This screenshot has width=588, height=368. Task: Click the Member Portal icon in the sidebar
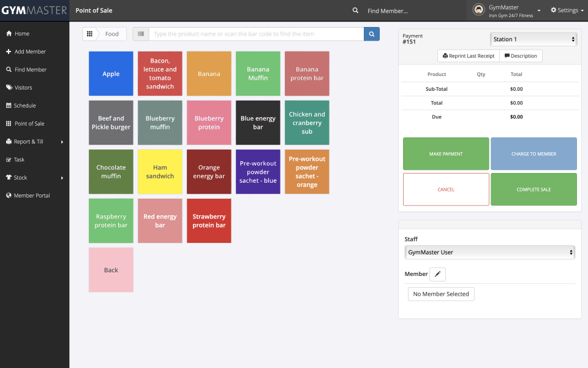9,195
